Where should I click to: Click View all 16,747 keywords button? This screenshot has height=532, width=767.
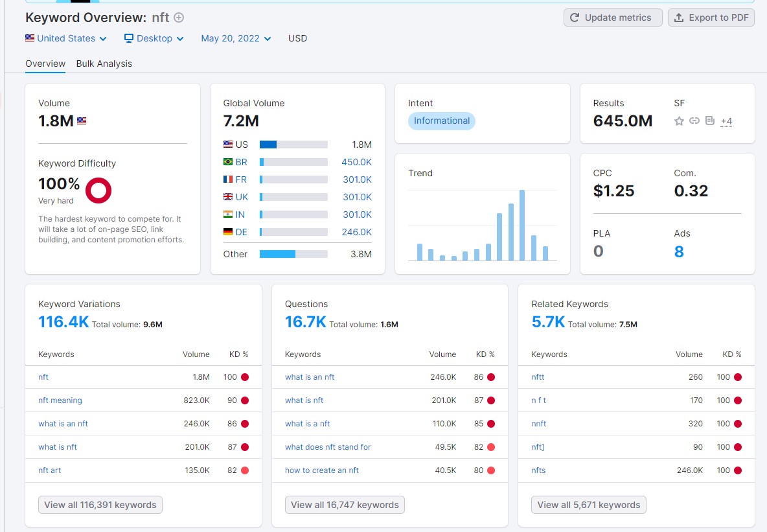click(x=345, y=505)
